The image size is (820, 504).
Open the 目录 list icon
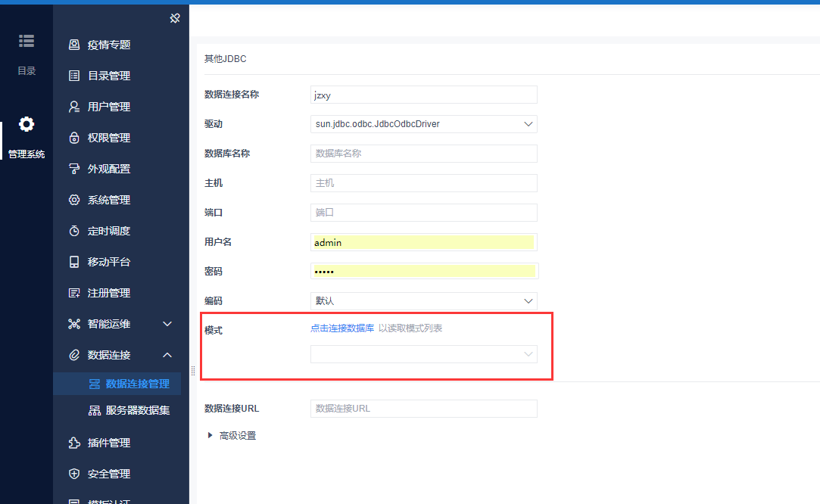click(x=27, y=41)
